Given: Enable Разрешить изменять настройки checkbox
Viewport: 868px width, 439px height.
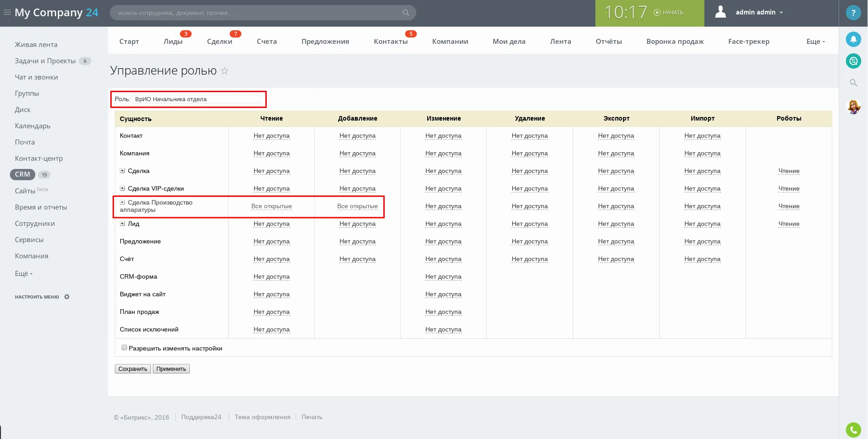Looking at the screenshot, I should (124, 348).
